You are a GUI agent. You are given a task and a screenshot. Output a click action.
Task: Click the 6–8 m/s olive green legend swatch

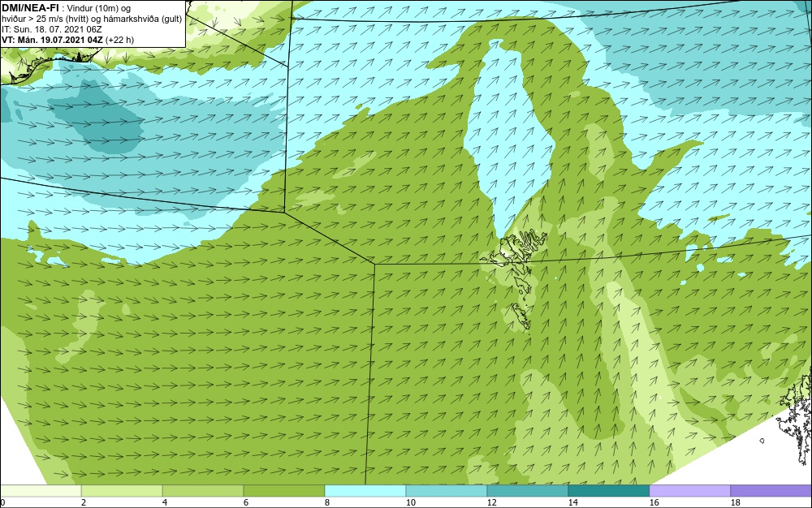(x=283, y=491)
